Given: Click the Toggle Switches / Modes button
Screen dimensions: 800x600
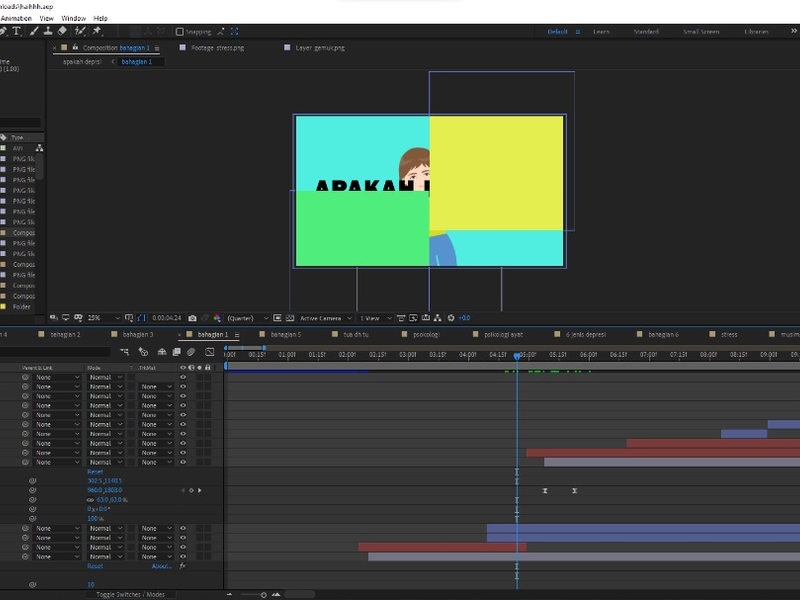Looking at the screenshot, I should pyautogui.click(x=130, y=594).
